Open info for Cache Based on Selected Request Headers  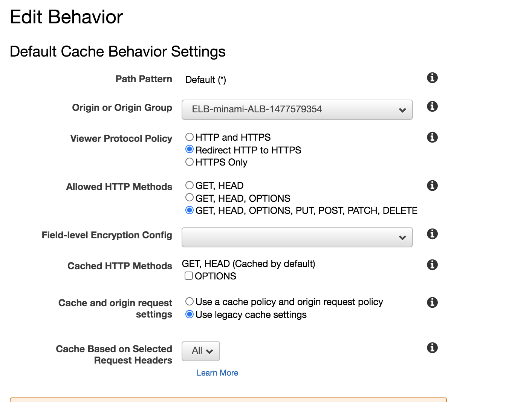point(432,348)
